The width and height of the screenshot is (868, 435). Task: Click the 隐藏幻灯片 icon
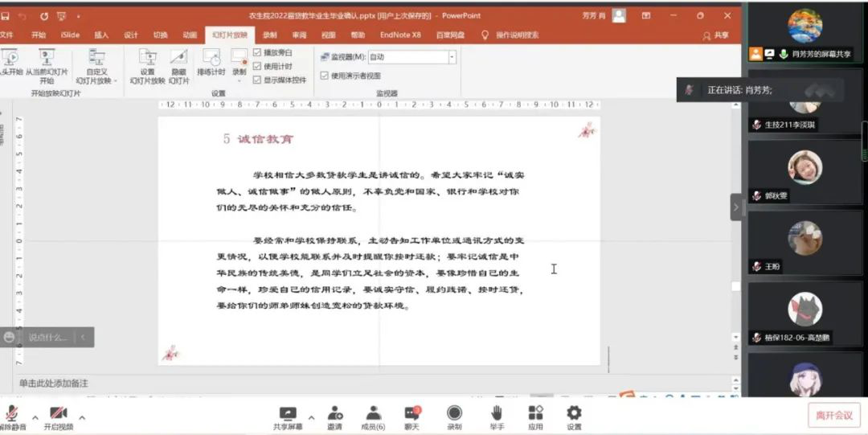click(178, 60)
